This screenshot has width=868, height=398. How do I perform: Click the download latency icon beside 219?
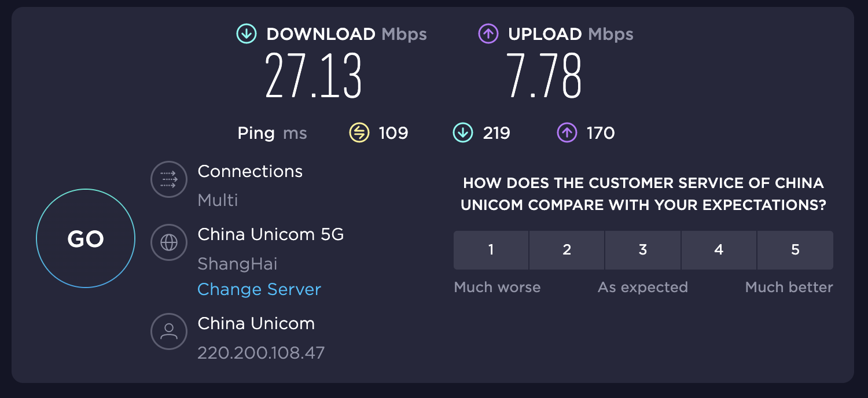(x=463, y=134)
